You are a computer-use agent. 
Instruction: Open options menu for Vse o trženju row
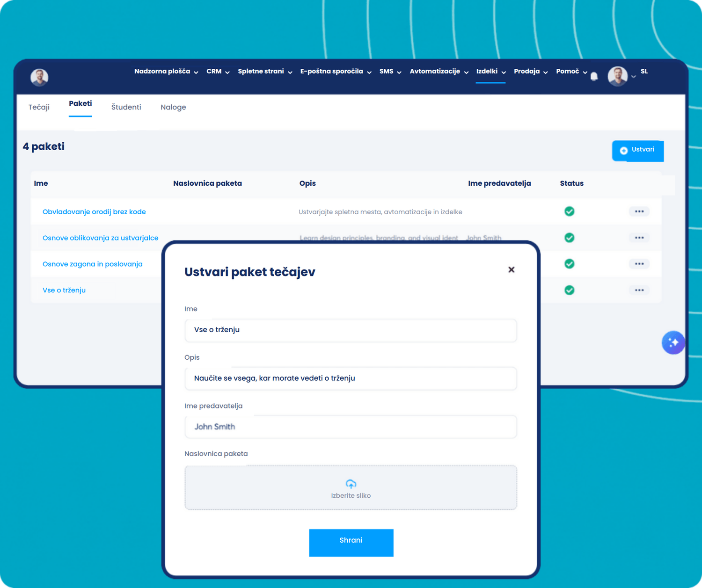(639, 290)
